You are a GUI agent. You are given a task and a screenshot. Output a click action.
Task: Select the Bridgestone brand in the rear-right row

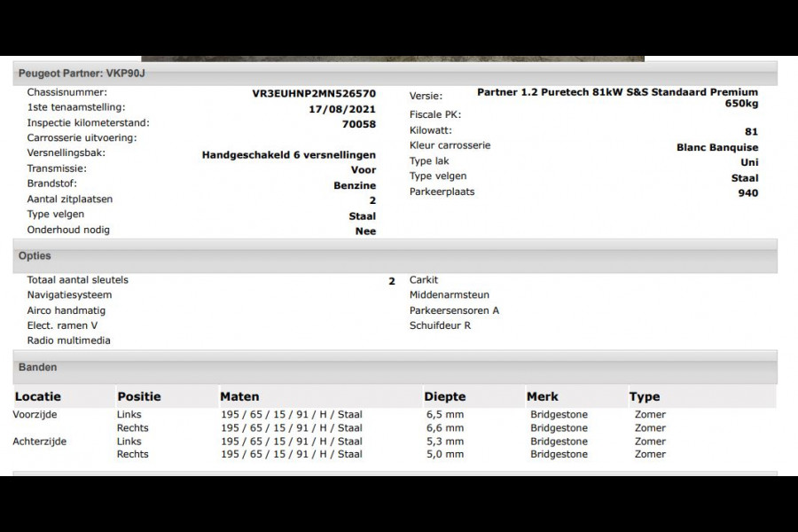click(559, 454)
